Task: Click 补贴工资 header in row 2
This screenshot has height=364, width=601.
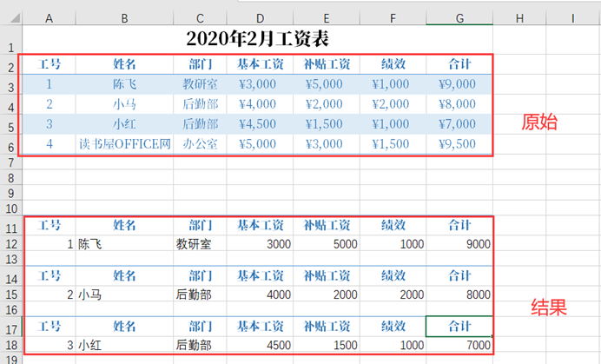Action: (x=327, y=64)
